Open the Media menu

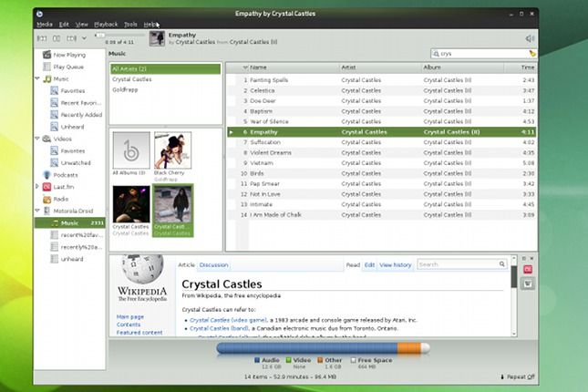pyautogui.click(x=45, y=25)
